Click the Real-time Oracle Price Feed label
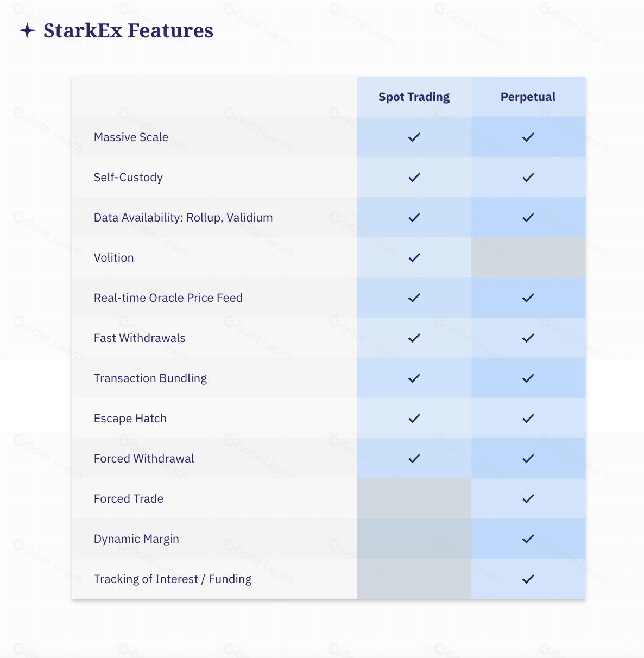644x658 pixels. click(168, 298)
